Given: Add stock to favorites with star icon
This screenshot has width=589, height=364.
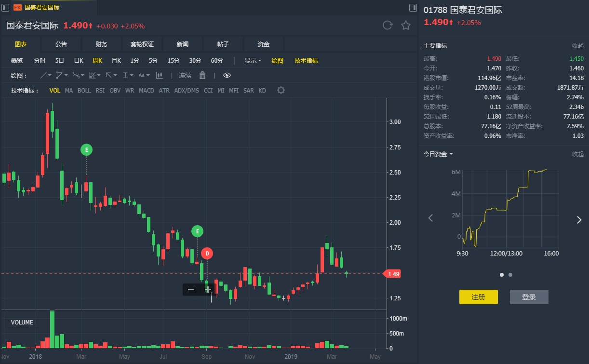Looking at the screenshot, I should 406,26.
